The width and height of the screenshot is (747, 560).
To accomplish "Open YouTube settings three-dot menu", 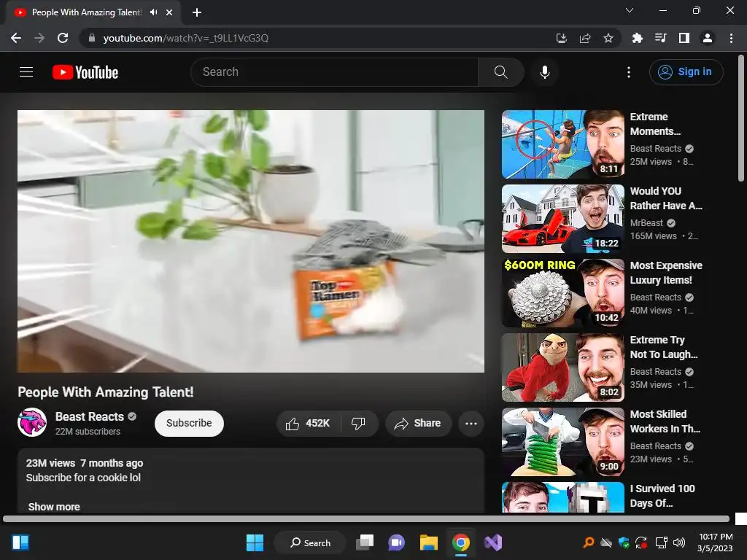I will click(x=629, y=72).
